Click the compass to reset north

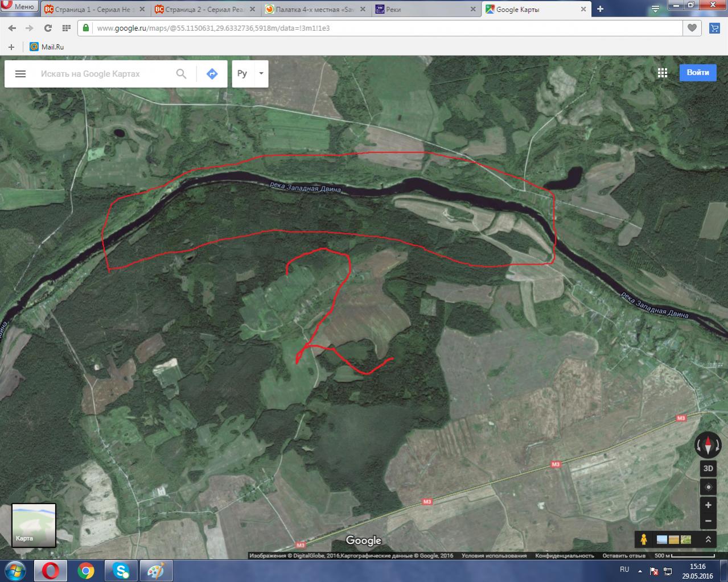pyautogui.click(x=708, y=444)
